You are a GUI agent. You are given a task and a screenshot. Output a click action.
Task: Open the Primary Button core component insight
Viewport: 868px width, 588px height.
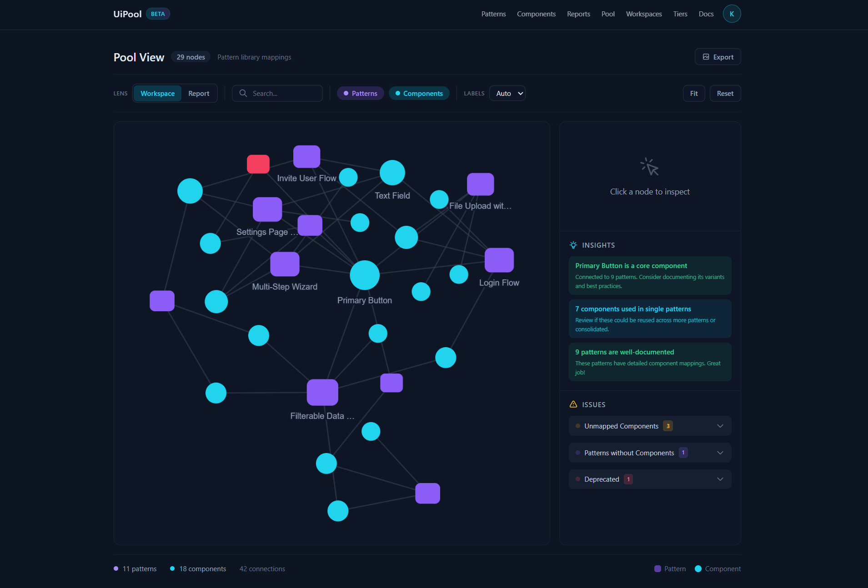pos(650,275)
